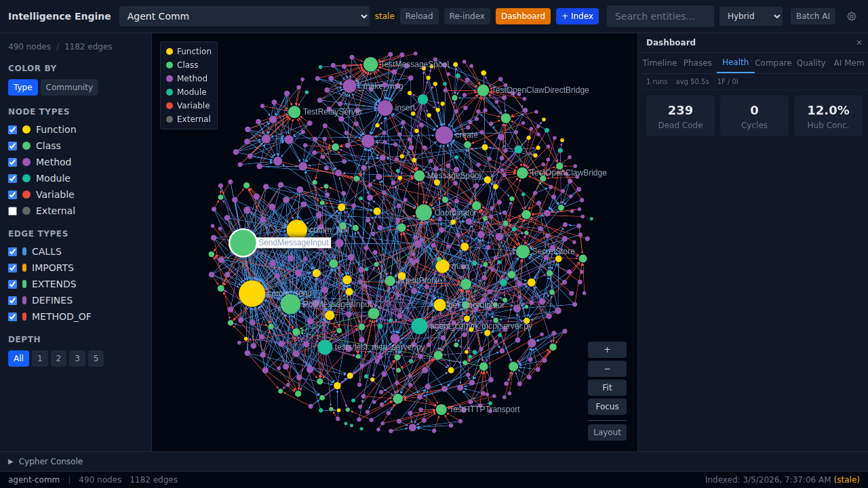
Task: Open the settings gear icon
Action: [x=852, y=16]
